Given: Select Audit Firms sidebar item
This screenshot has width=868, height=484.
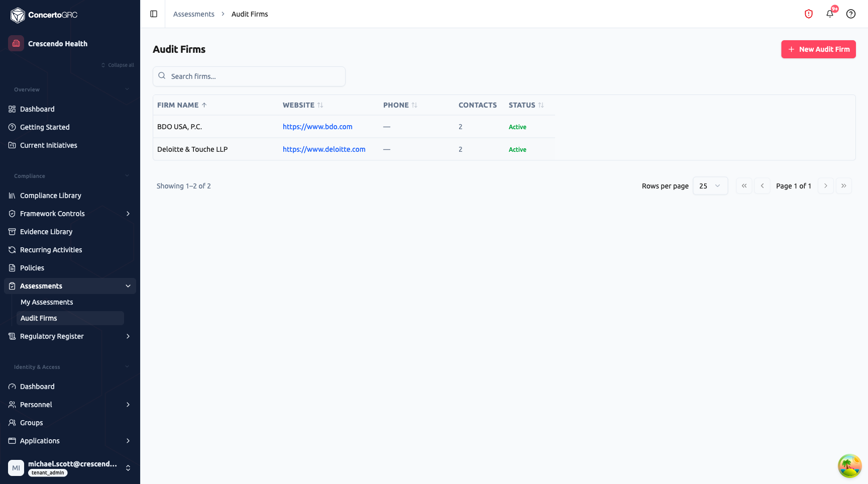Looking at the screenshot, I should (70, 318).
